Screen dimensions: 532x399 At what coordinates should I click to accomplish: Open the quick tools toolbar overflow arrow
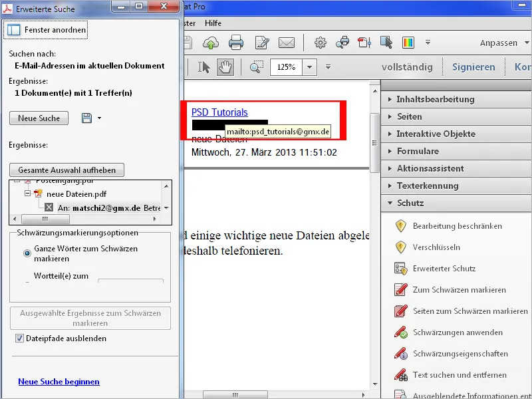coord(428,43)
